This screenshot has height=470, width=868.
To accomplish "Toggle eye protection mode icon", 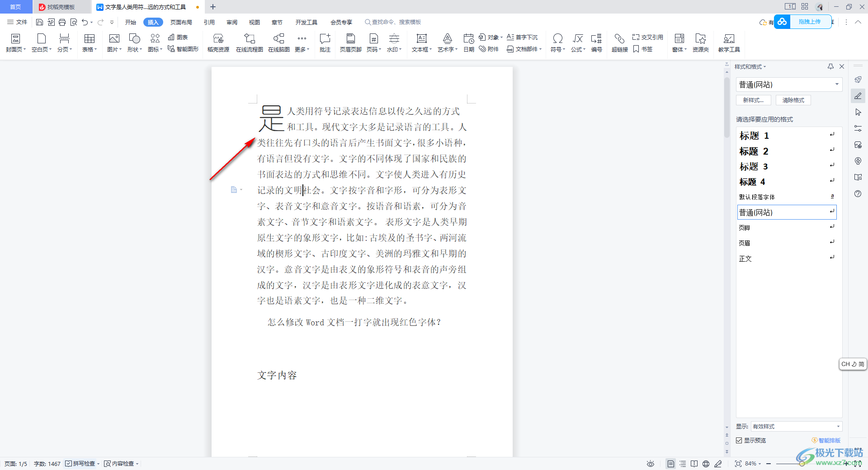I will pyautogui.click(x=651, y=464).
